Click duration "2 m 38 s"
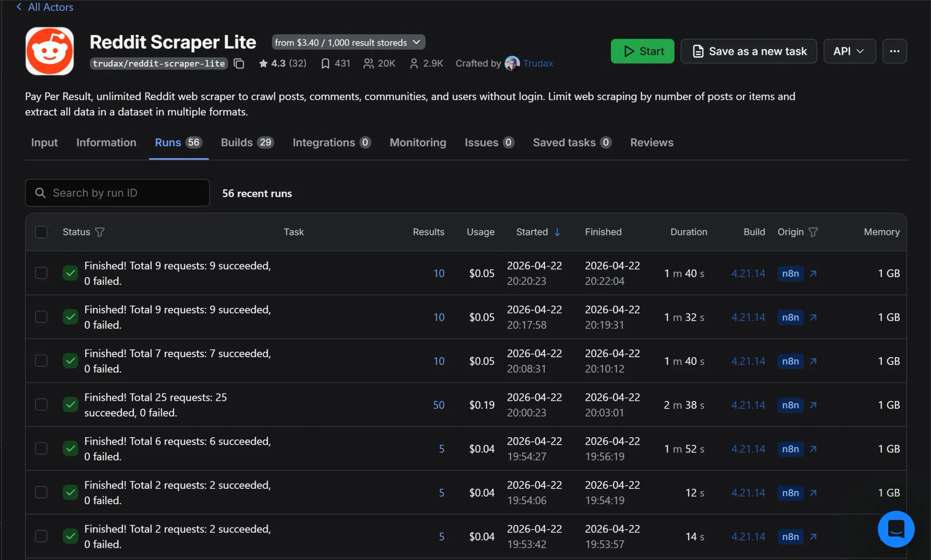 (x=684, y=405)
